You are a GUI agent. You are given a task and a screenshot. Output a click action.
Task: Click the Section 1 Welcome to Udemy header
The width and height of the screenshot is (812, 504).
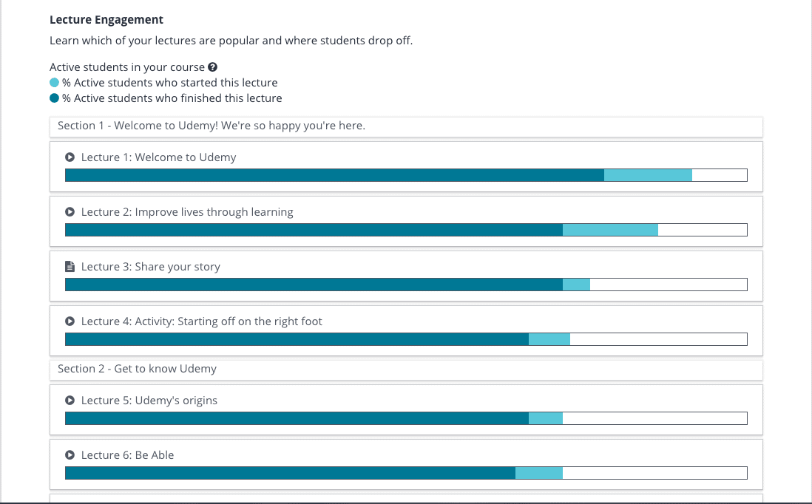pos(406,127)
